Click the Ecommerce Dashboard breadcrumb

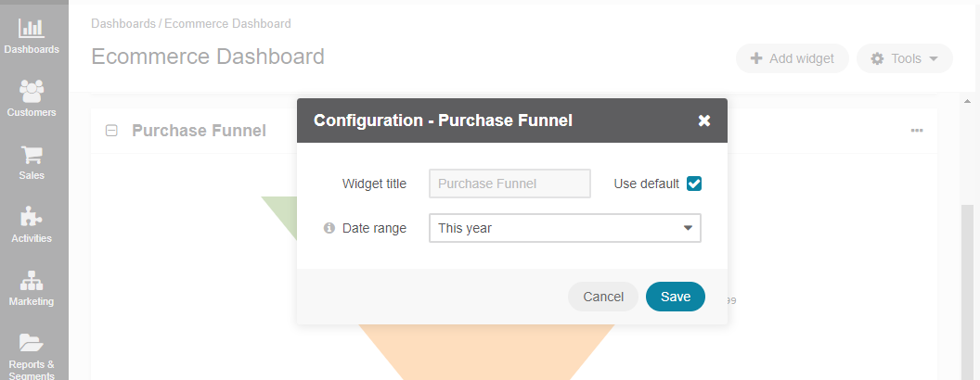tap(227, 24)
